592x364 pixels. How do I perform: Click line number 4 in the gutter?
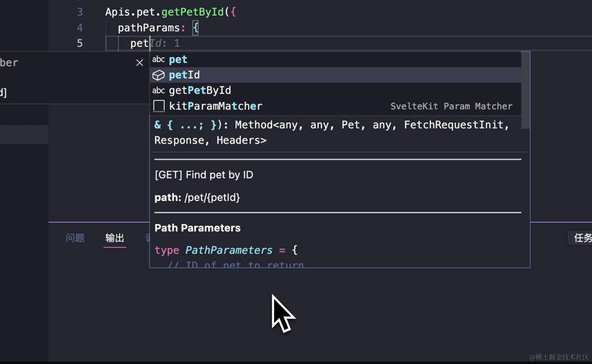pyautogui.click(x=80, y=27)
